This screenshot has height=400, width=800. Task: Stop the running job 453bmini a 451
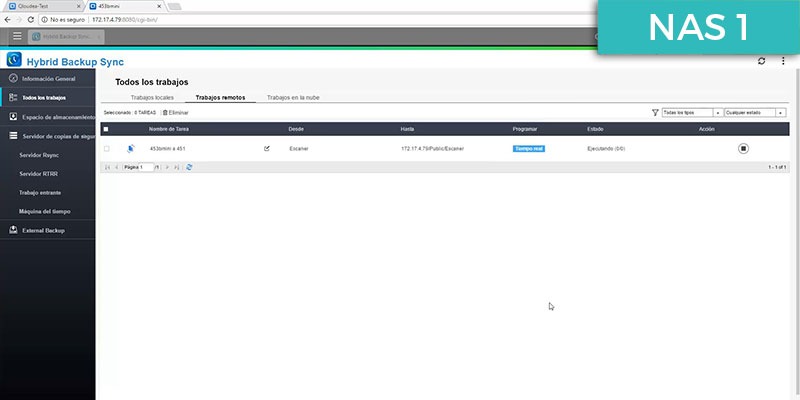point(743,148)
